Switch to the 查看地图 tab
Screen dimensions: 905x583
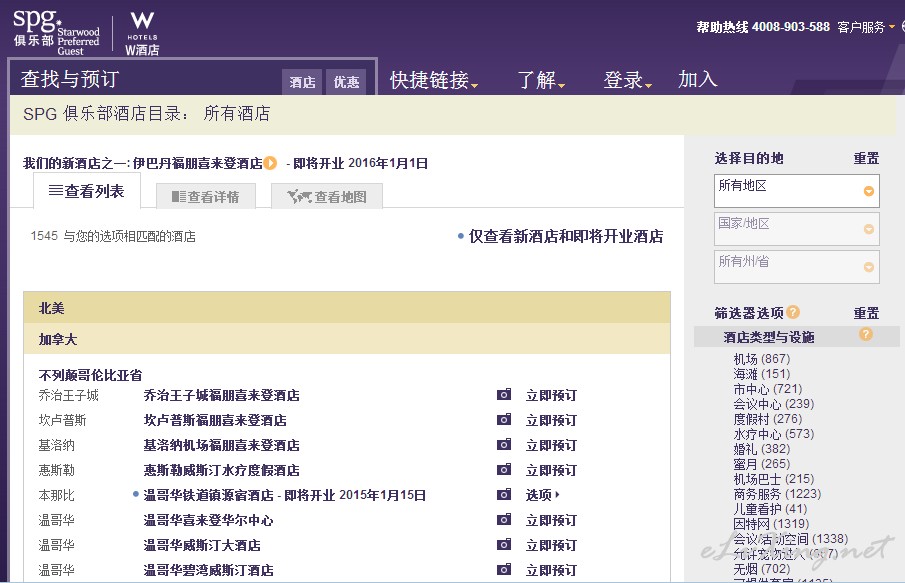coord(327,197)
